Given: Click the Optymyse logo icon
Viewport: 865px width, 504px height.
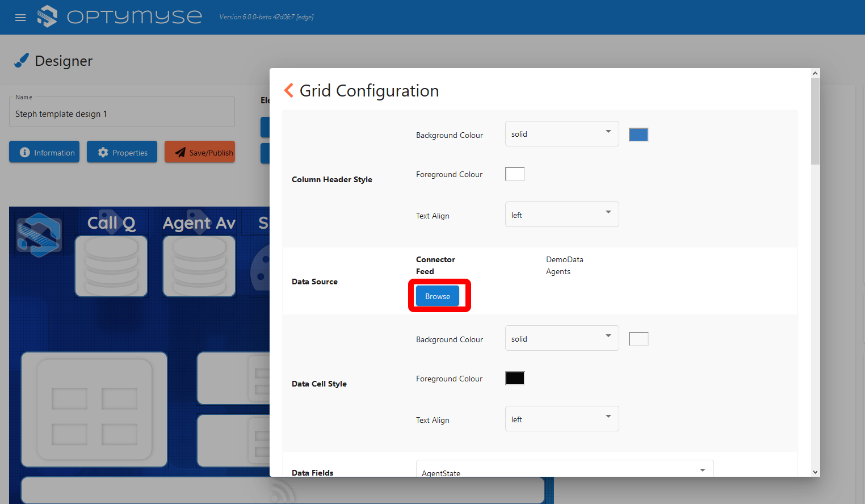Looking at the screenshot, I should coord(47,16).
